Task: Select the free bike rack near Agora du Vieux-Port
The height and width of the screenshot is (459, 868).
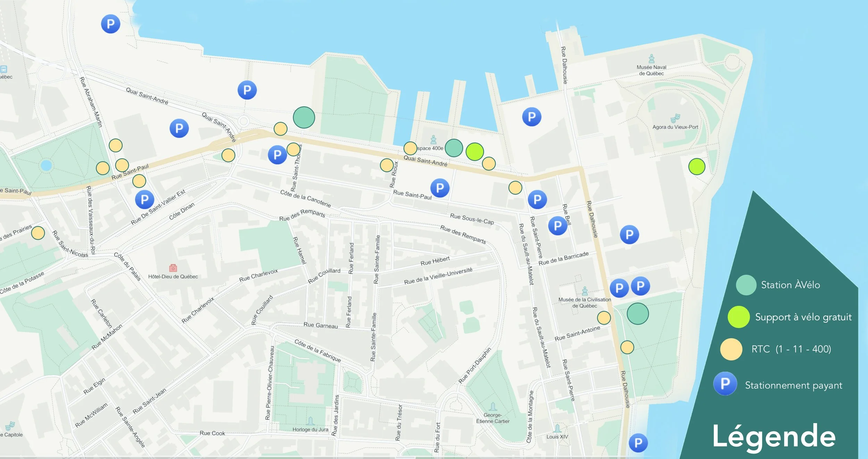Action: click(696, 166)
